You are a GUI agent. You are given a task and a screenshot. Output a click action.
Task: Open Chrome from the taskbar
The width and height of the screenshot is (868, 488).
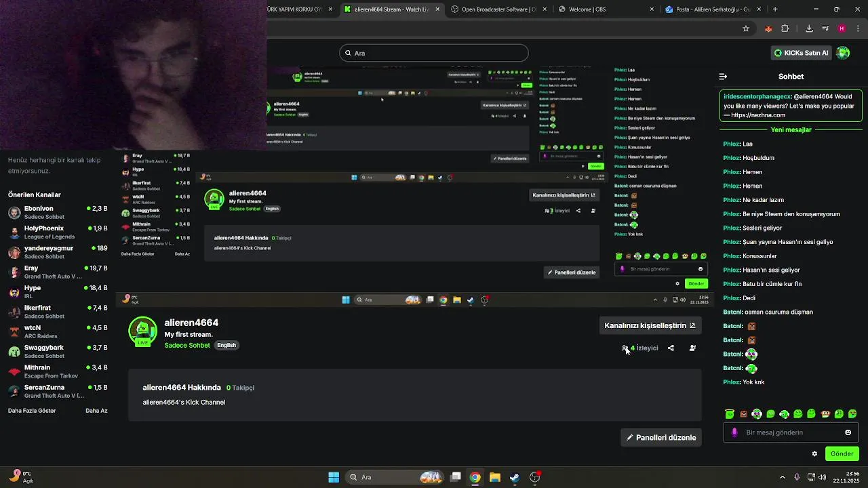tap(475, 477)
